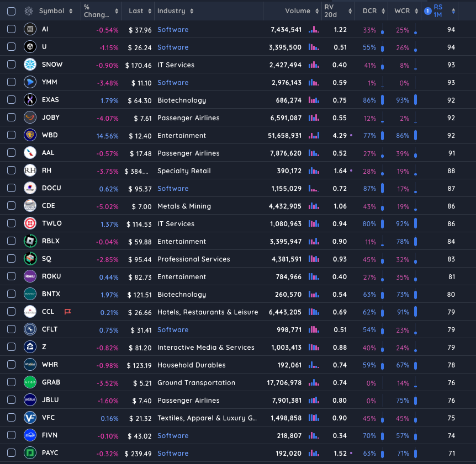Check the WBD row checkbox
Screen dimensions: 476x464
coord(11,135)
